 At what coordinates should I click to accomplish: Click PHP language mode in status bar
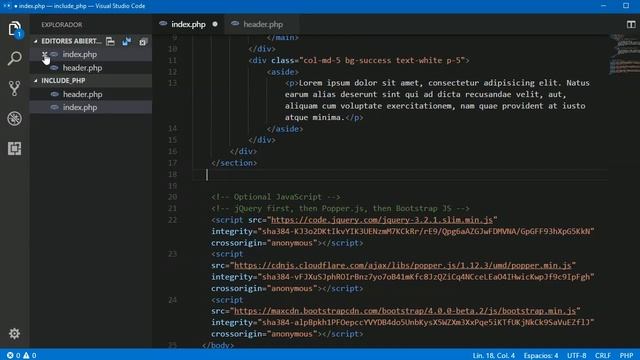point(626,356)
